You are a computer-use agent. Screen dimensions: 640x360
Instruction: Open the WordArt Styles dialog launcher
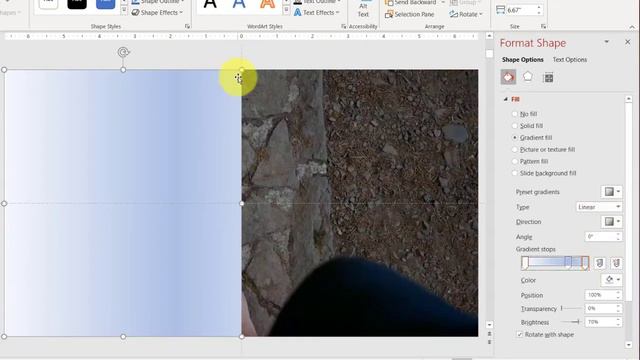tap(343, 27)
